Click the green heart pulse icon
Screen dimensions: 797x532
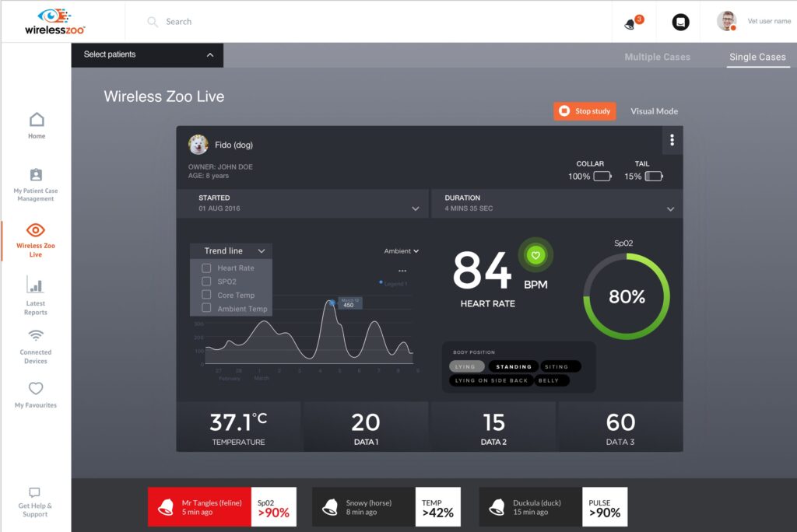(535, 254)
